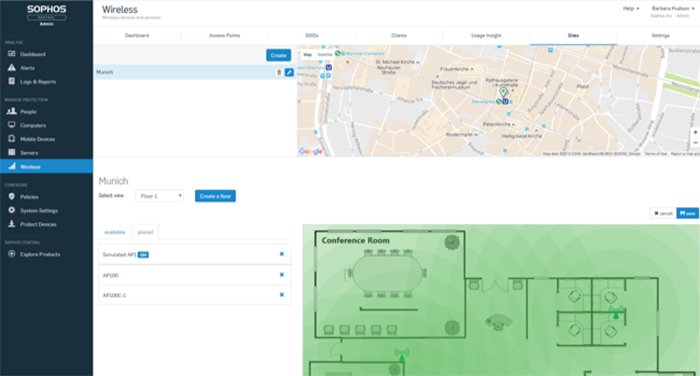Image resolution: width=700 pixels, height=376 pixels.
Task: Switch map to Map view
Action: coord(308,54)
